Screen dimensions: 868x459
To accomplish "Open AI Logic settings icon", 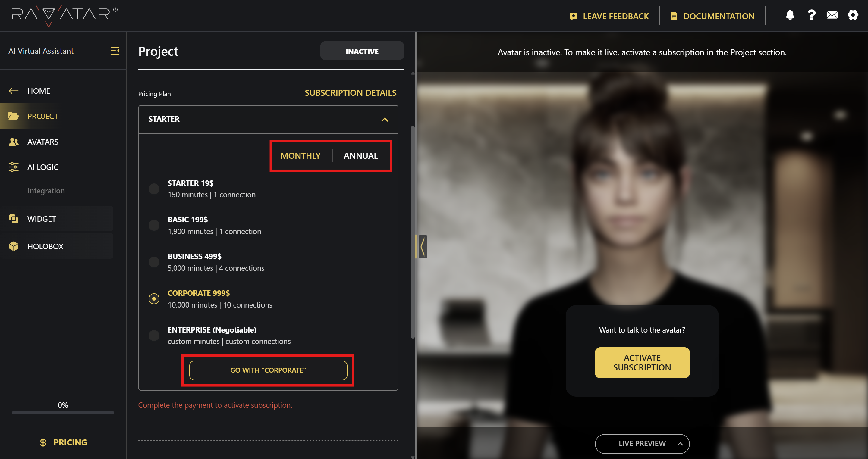I will pyautogui.click(x=14, y=167).
